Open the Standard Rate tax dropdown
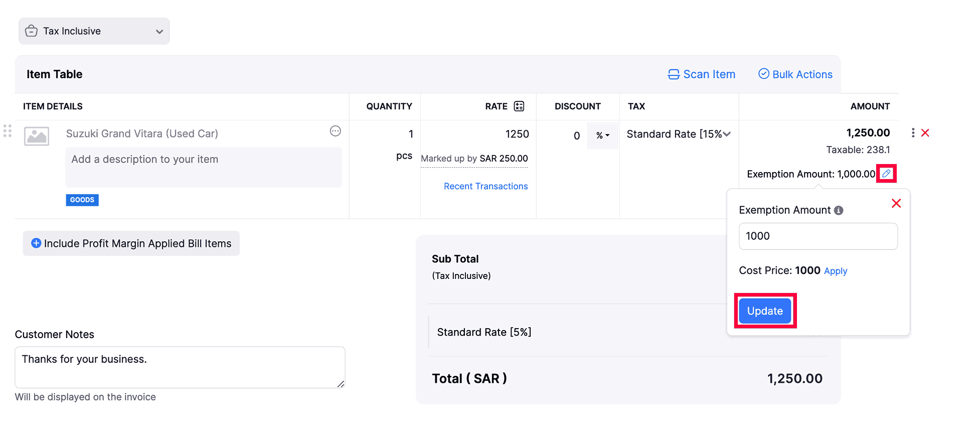The image size is (980, 425). (678, 134)
